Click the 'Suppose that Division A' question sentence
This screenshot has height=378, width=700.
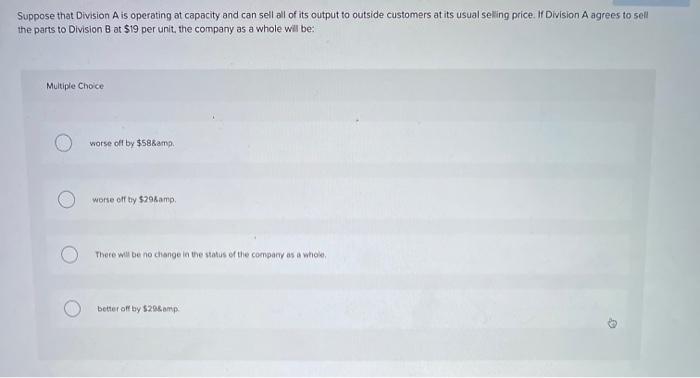click(x=333, y=22)
